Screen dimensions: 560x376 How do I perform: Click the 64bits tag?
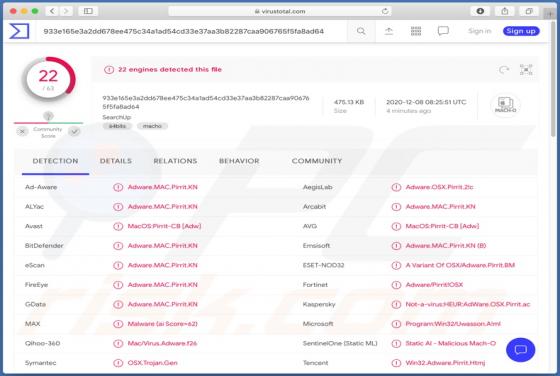click(117, 126)
